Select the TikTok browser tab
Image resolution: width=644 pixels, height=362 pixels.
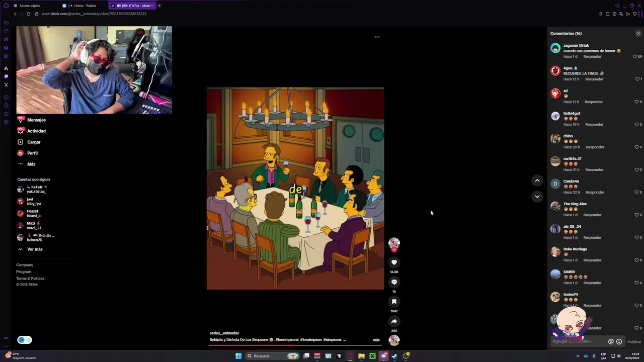pos(132,6)
